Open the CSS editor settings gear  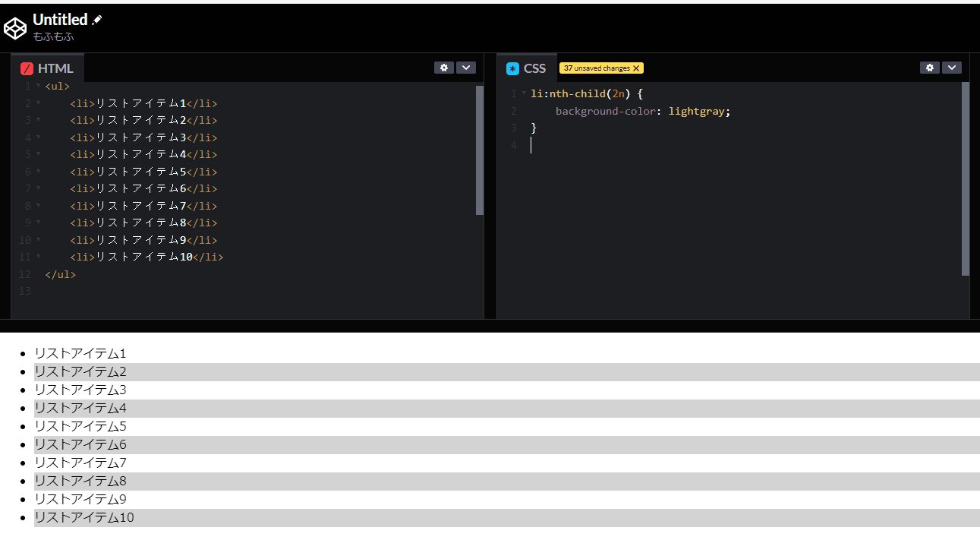(x=930, y=68)
